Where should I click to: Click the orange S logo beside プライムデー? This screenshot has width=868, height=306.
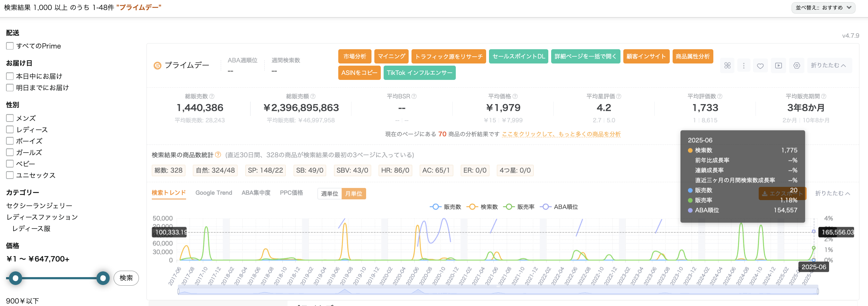pos(157,66)
